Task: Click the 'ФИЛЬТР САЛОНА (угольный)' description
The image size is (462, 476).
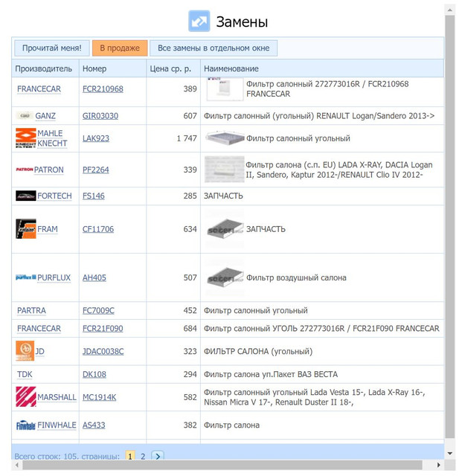Action: click(258, 351)
